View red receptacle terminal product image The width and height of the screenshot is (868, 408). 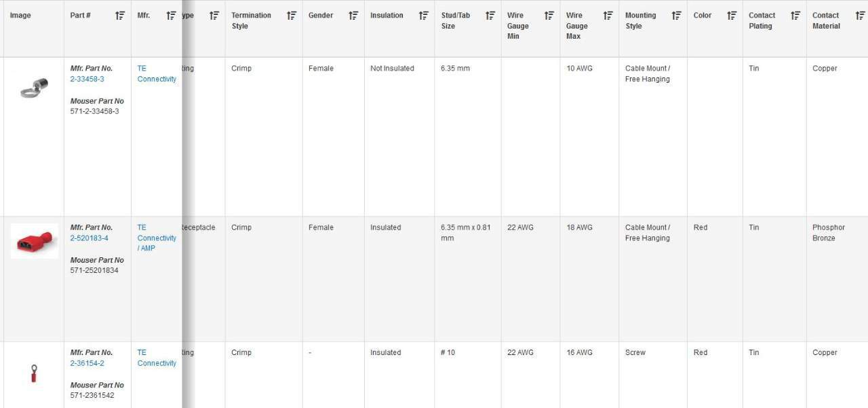tap(34, 241)
